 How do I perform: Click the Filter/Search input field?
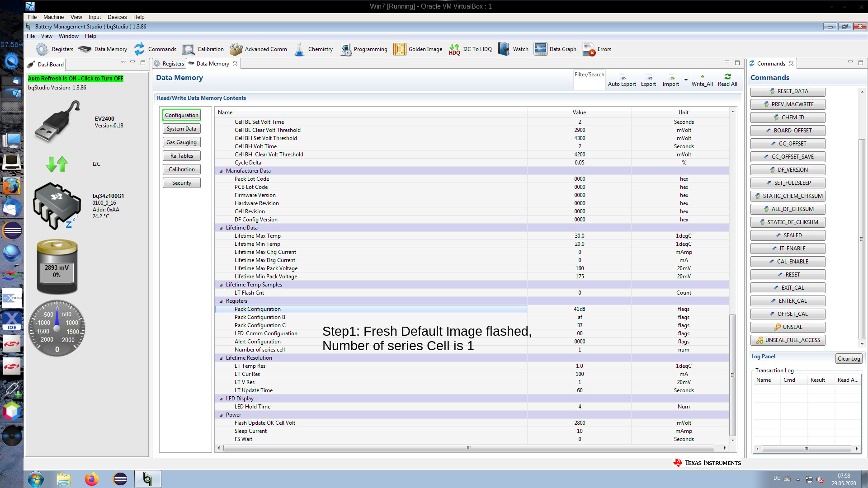click(589, 82)
